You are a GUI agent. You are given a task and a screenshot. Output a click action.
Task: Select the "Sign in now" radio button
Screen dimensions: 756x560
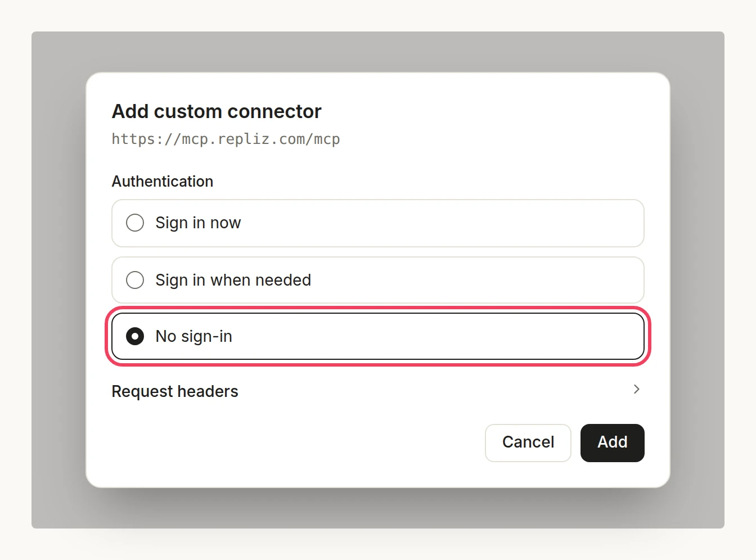[x=135, y=223]
